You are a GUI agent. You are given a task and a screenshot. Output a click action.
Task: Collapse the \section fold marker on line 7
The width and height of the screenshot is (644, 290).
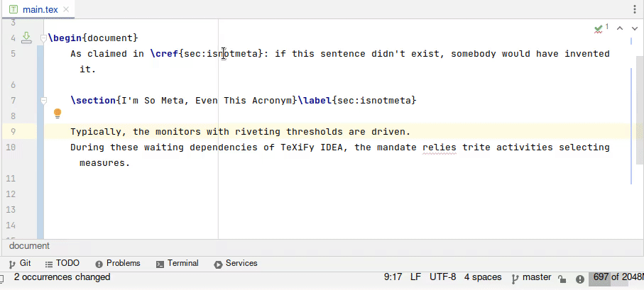(43, 101)
